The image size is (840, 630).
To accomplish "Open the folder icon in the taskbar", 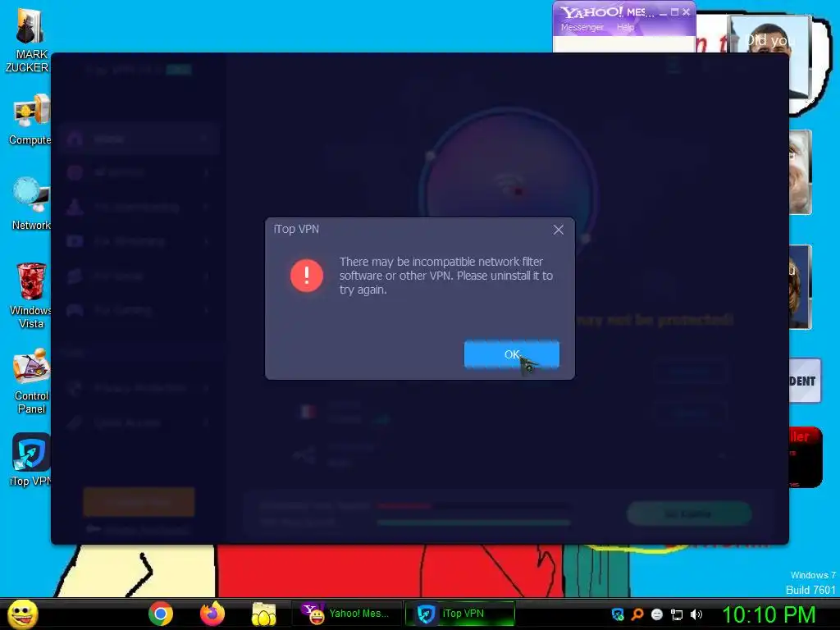I will pyautogui.click(x=263, y=614).
